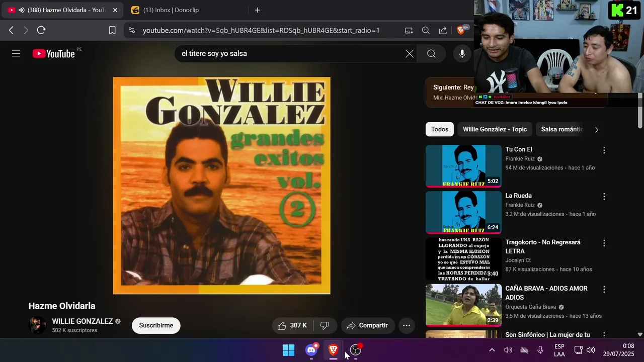The width and height of the screenshot is (644, 362).
Task: Open Discord from the taskbar
Action: click(311, 350)
